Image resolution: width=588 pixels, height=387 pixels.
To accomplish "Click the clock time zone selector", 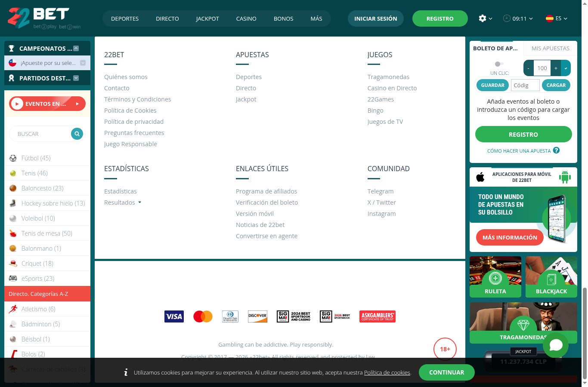I will pyautogui.click(x=518, y=18).
